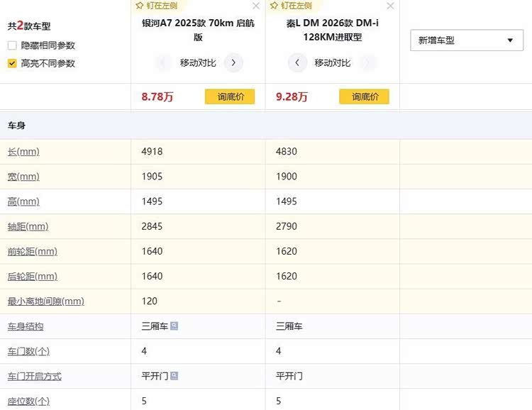Pin 秦L DM column to the left

[291, 6]
